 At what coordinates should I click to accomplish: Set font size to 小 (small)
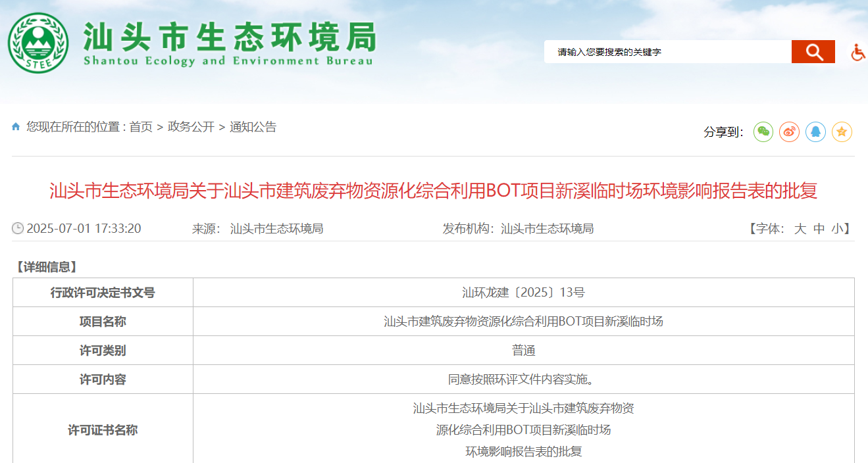point(837,229)
